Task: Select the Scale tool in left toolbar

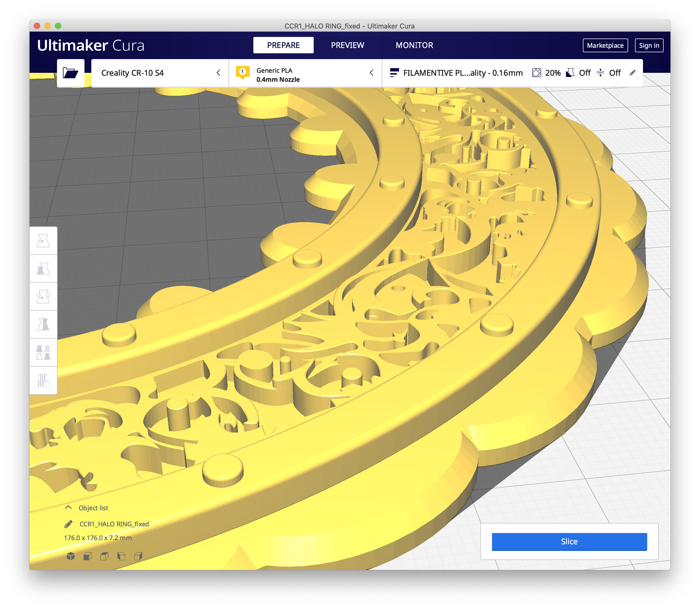Action: (43, 268)
